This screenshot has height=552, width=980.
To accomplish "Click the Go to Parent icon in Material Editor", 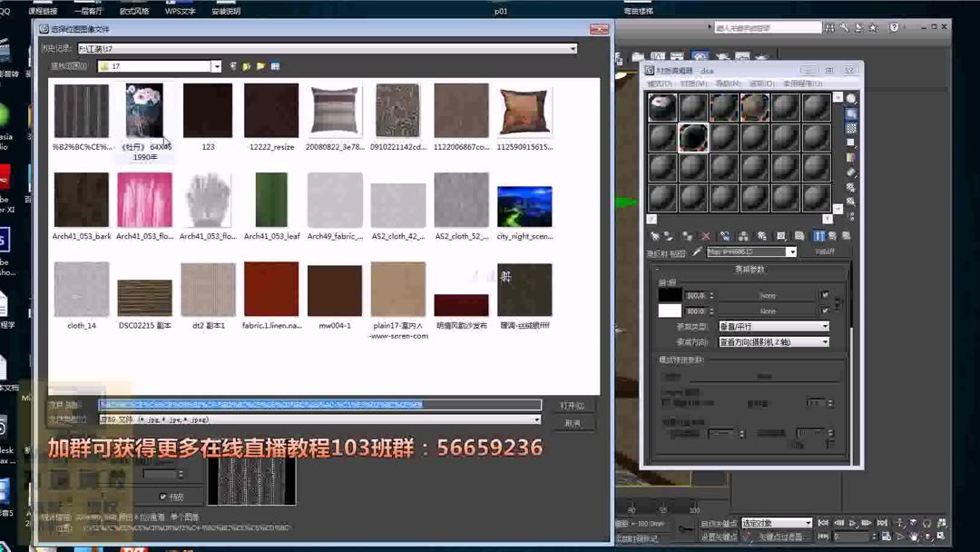I will 834,235.
